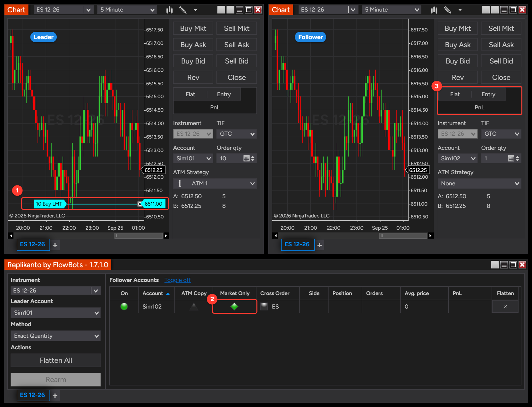The height and width of the screenshot is (407, 532).
Task: Open the dropdown arrow menu in Leader toolbar
Action: (x=196, y=10)
